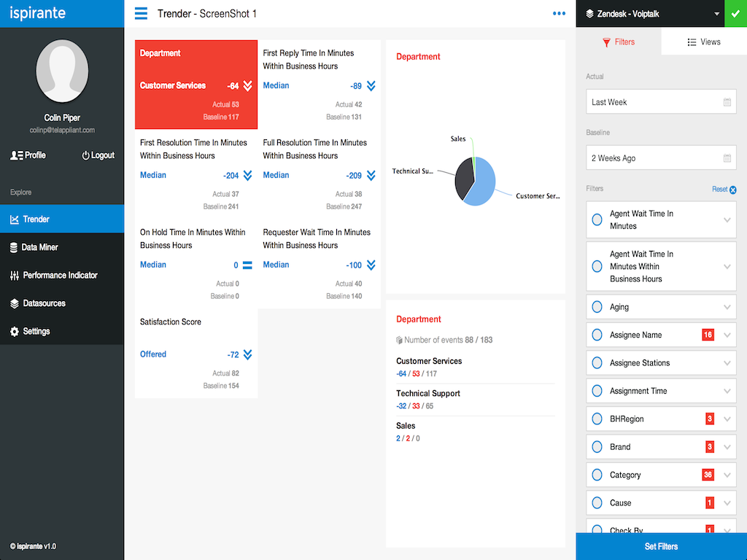747x560 pixels.
Task: Click the equals icon in On Hold Time card
Action: tap(247, 265)
